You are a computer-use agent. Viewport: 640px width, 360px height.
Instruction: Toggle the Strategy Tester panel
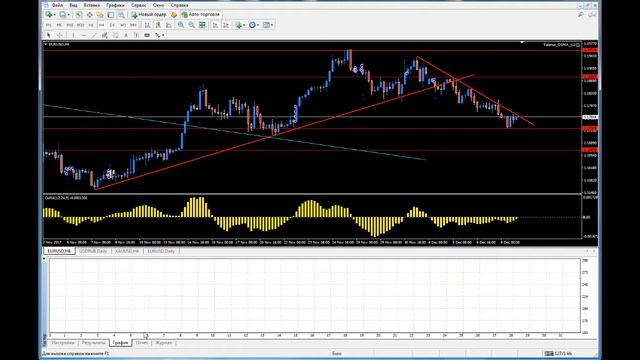pyautogui.click(x=121, y=15)
